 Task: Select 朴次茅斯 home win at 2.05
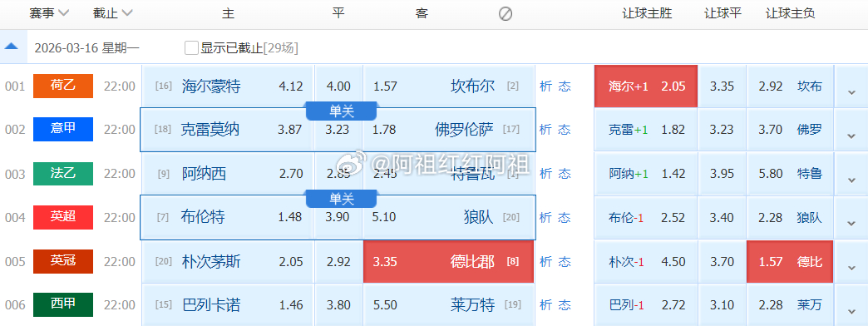pyautogui.click(x=228, y=262)
